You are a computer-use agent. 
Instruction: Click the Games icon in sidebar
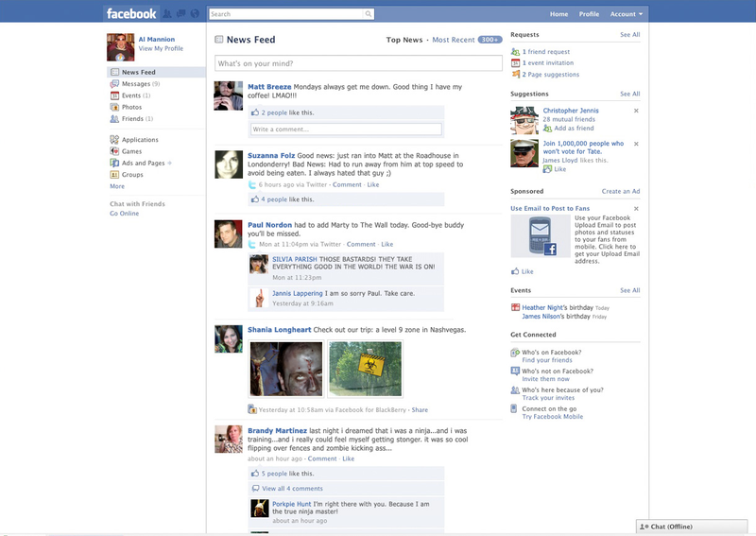(x=114, y=151)
